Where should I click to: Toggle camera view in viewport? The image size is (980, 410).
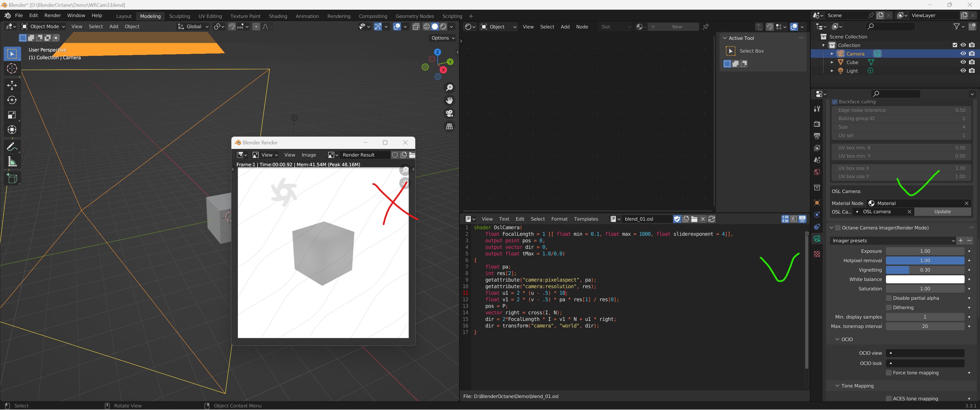click(449, 113)
